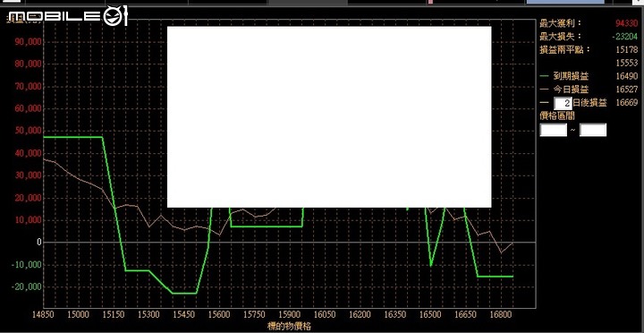Click the green 到期損益 legend line

pos(544,76)
